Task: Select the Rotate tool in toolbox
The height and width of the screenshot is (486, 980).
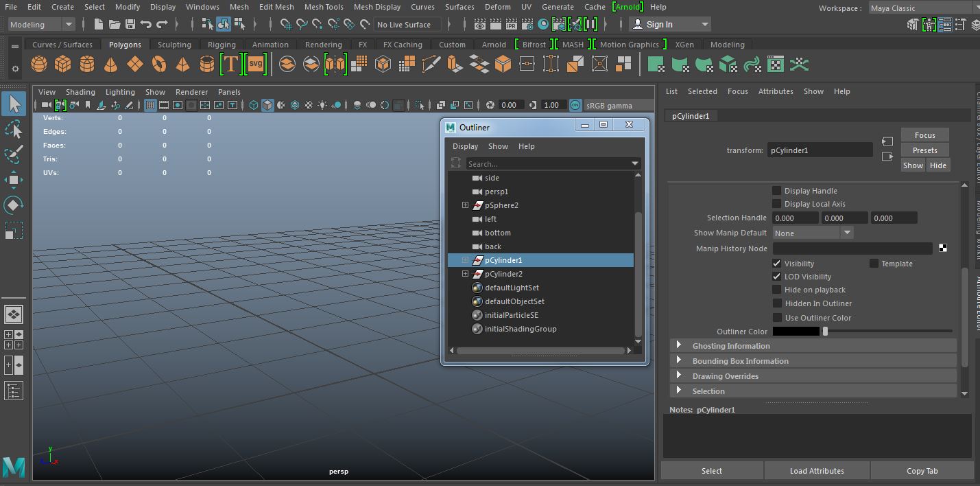Action: click(14, 205)
